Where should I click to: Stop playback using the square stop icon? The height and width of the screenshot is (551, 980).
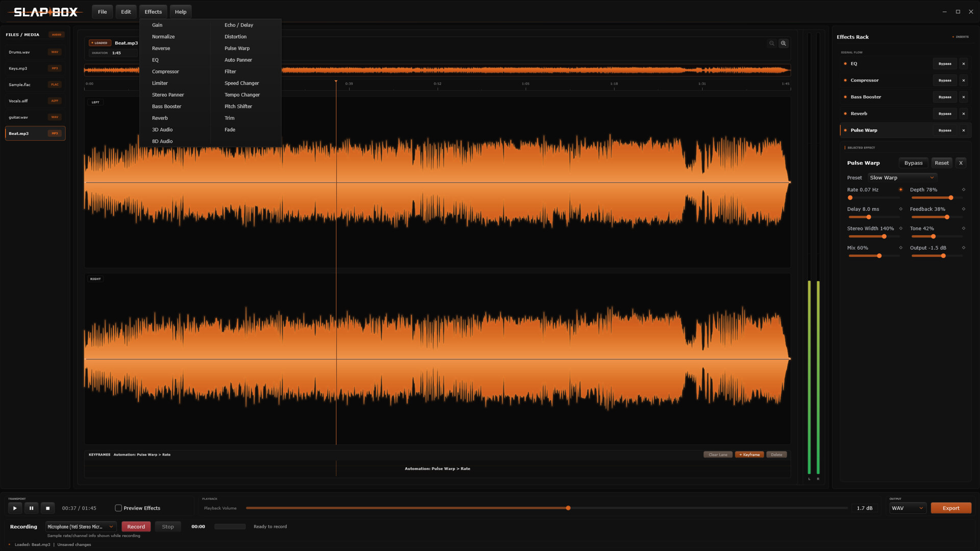47,508
